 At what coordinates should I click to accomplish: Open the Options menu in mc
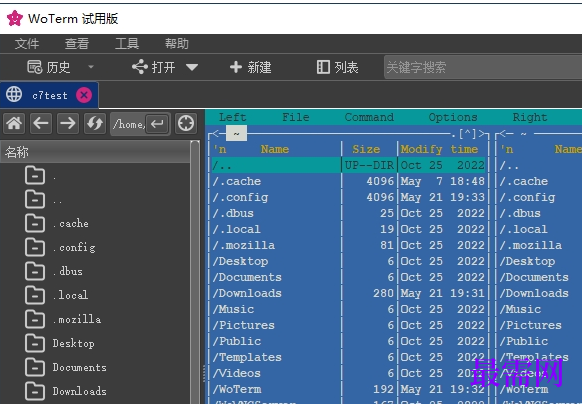[453, 117]
